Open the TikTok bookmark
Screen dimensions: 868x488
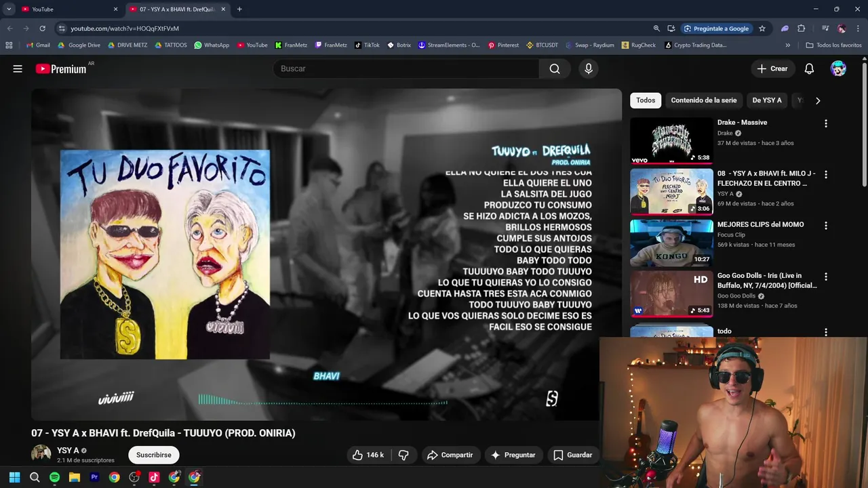pos(367,45)
